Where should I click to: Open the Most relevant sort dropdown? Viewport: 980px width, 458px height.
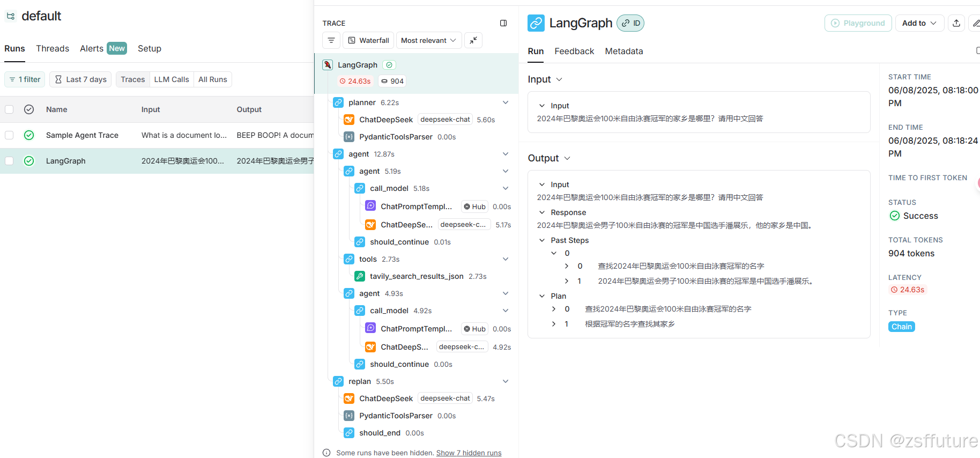429,40
